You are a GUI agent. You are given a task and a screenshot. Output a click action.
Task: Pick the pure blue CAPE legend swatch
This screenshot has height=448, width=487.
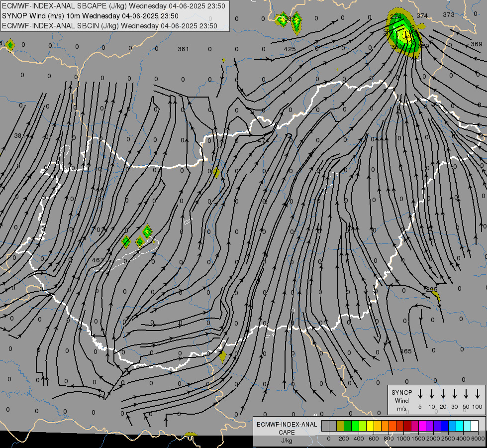(x=445, y=426)
